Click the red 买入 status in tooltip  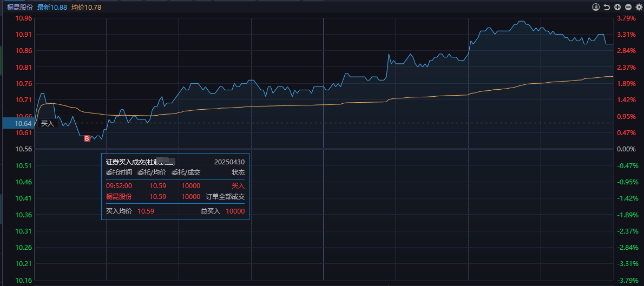click(x=238, y=185)
